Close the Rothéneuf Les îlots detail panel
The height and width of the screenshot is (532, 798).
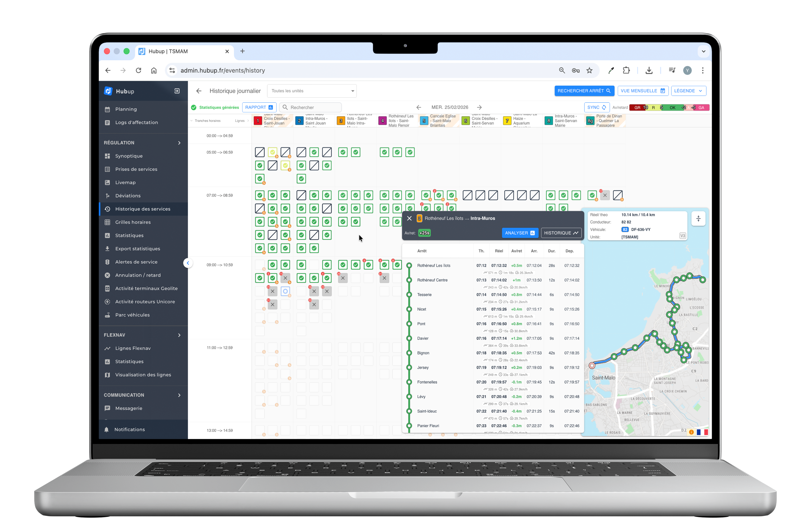tap(409, 219)
